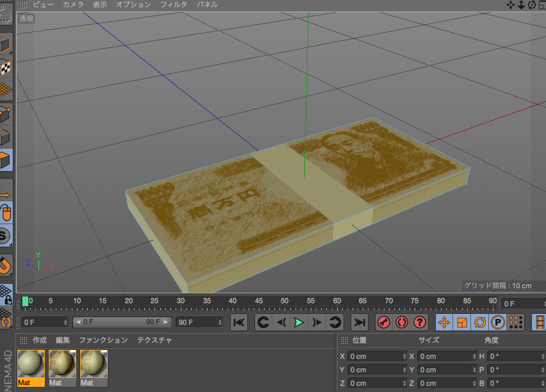
Task: Open material manager 作成 menu
Action: point(39,340)
